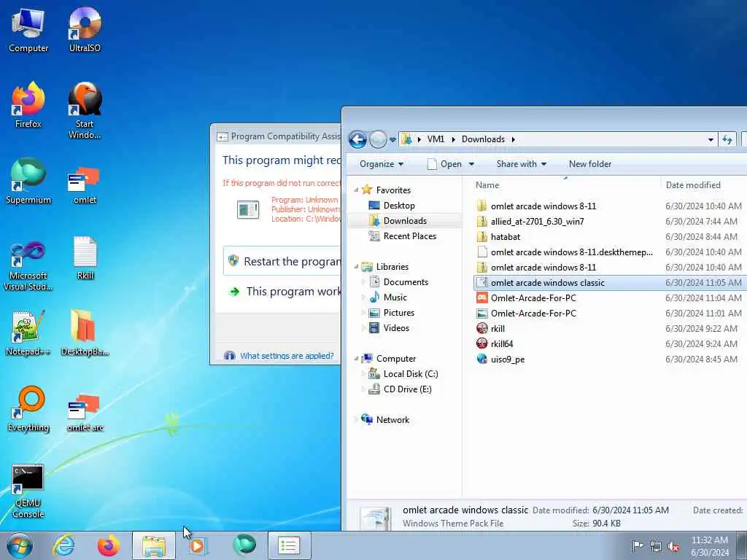Select the QEMU Console desktop shortcut
The height and width of the screenshot is (560, 747).
28,491
